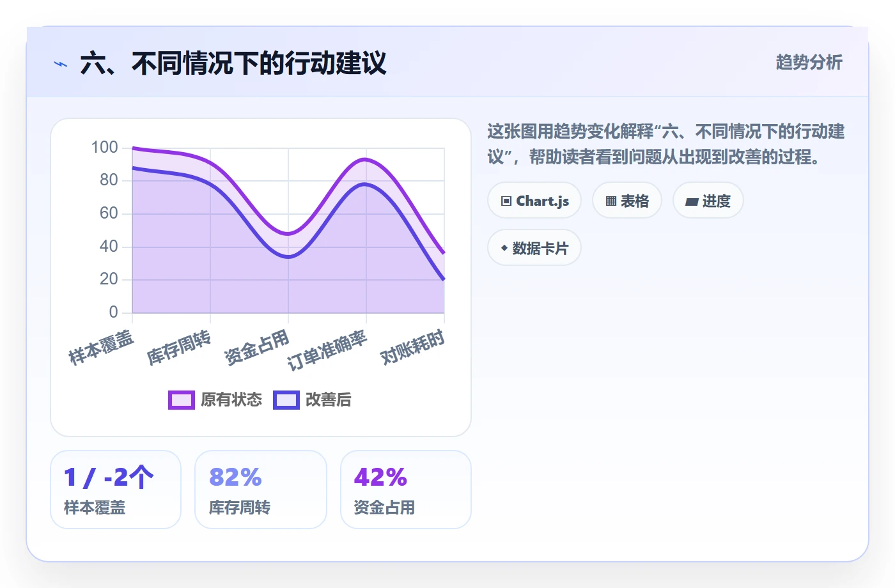Click the bar icon in the 进度 tag

[692, 201]
